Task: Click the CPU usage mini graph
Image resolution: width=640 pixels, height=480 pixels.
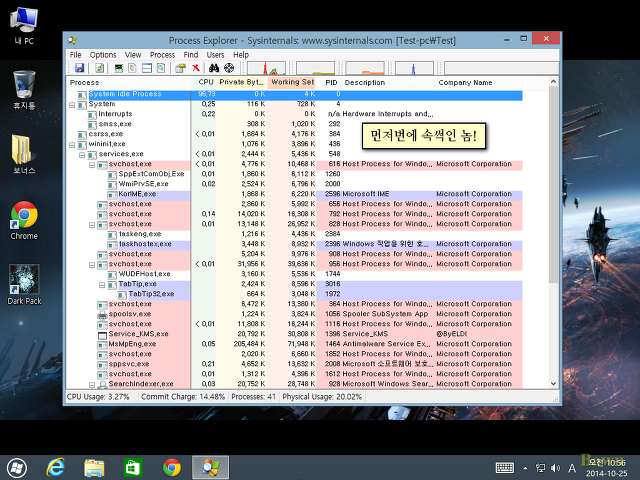Action: [266, 68]
